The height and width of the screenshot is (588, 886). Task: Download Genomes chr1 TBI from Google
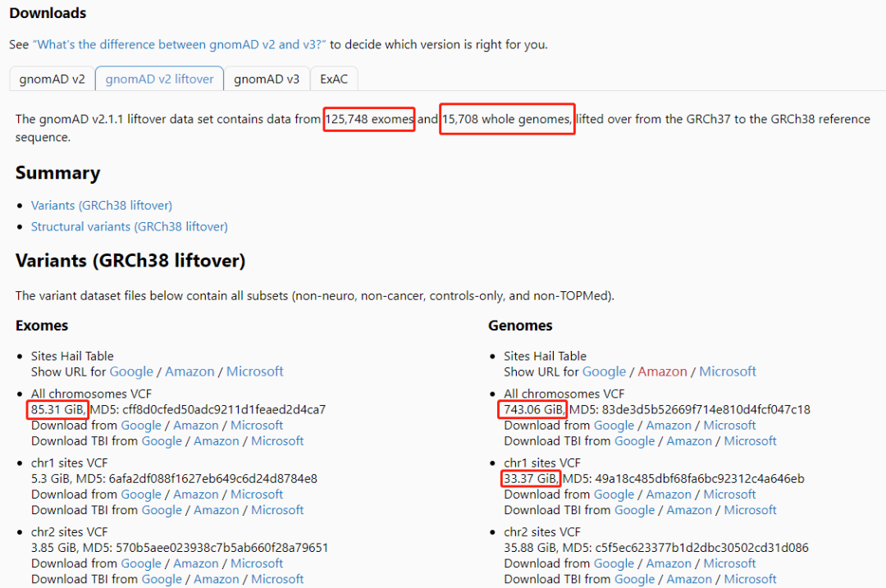point(634,510)
